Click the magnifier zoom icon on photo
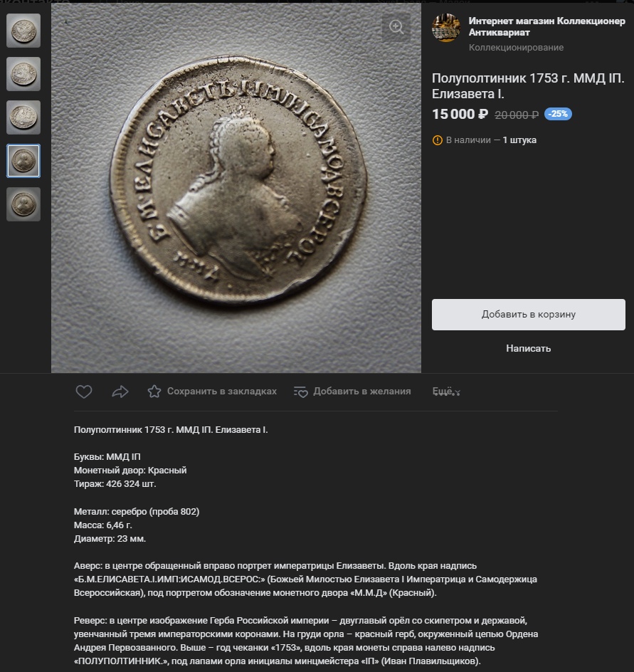 [396, 27]
